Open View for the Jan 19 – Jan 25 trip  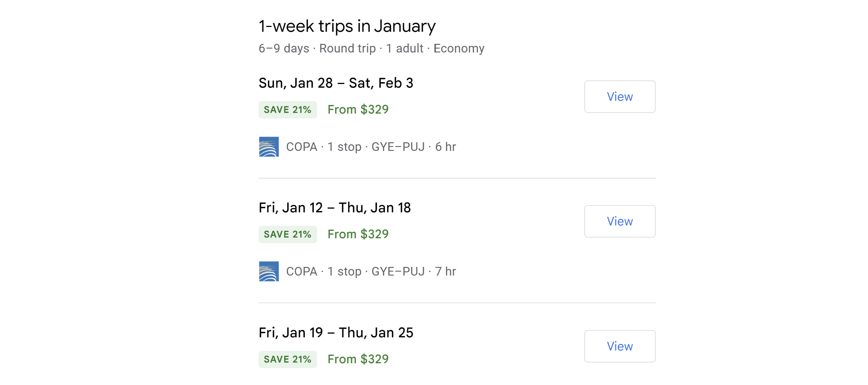620,346
